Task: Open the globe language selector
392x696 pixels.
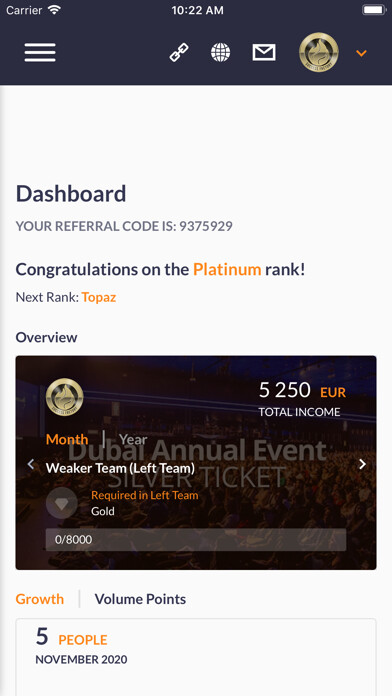Action: point(220,53)
